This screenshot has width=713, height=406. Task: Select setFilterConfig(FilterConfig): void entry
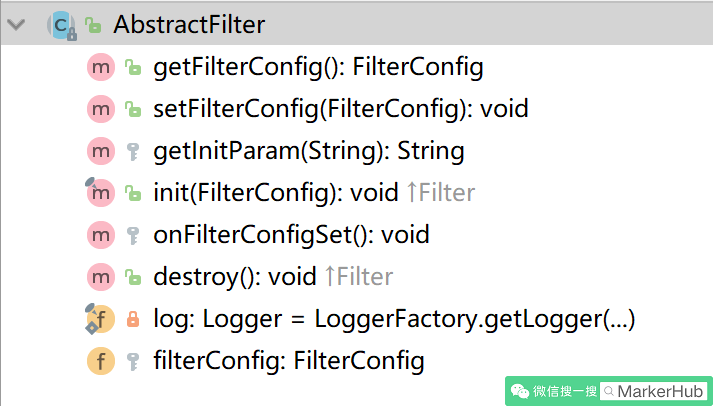pos(341,109)
